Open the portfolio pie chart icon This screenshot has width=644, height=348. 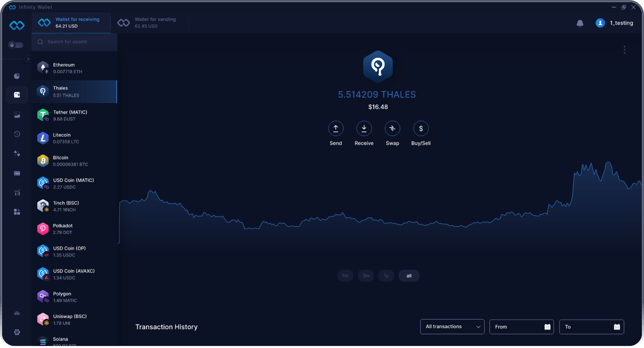[x=17, y=76]
